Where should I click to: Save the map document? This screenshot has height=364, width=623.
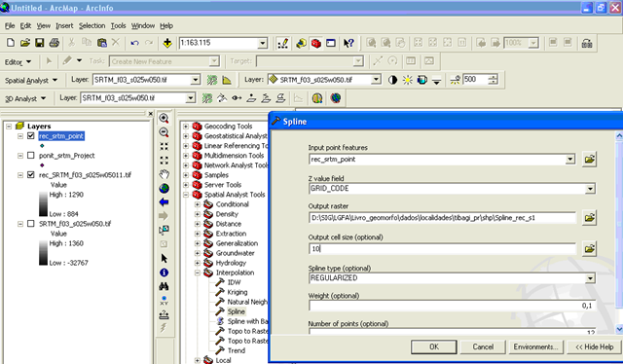[39, 43]
